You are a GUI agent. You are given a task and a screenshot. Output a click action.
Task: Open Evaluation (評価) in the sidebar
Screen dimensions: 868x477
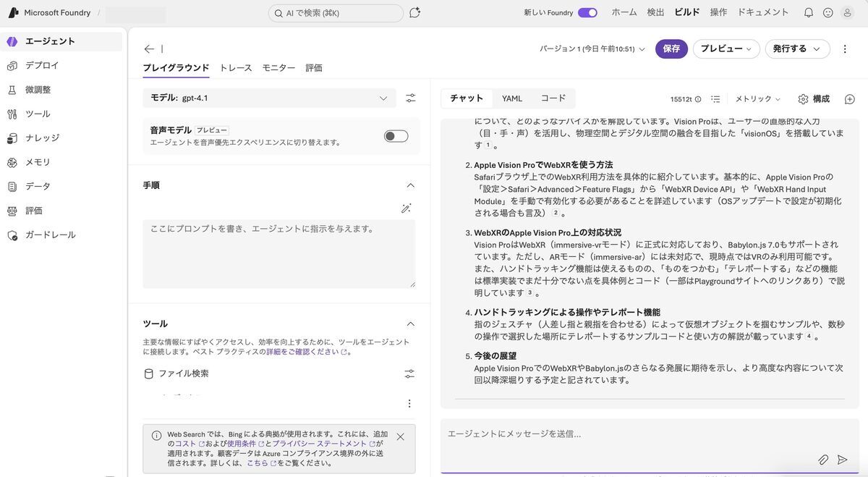[x=62, y=211]
